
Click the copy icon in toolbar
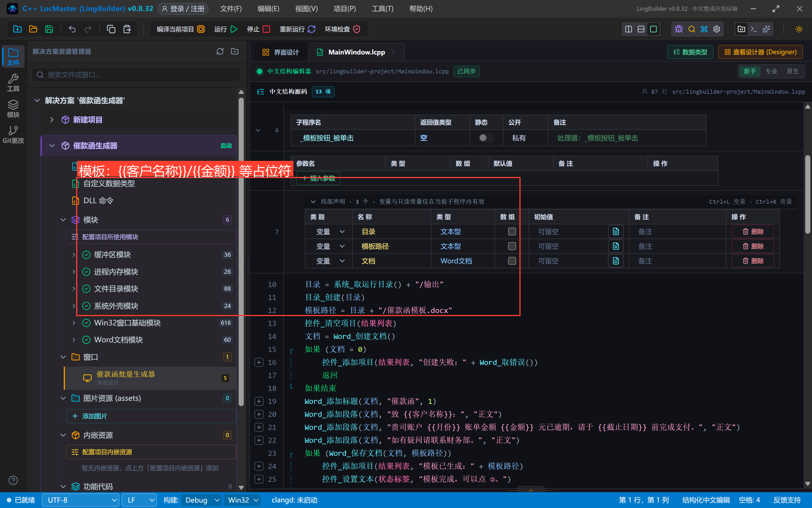coord(111,29)
